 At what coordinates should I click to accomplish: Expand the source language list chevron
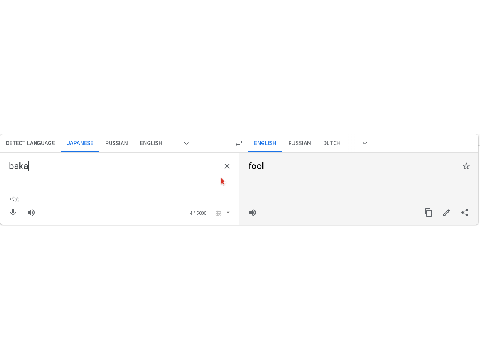[186, 143]
